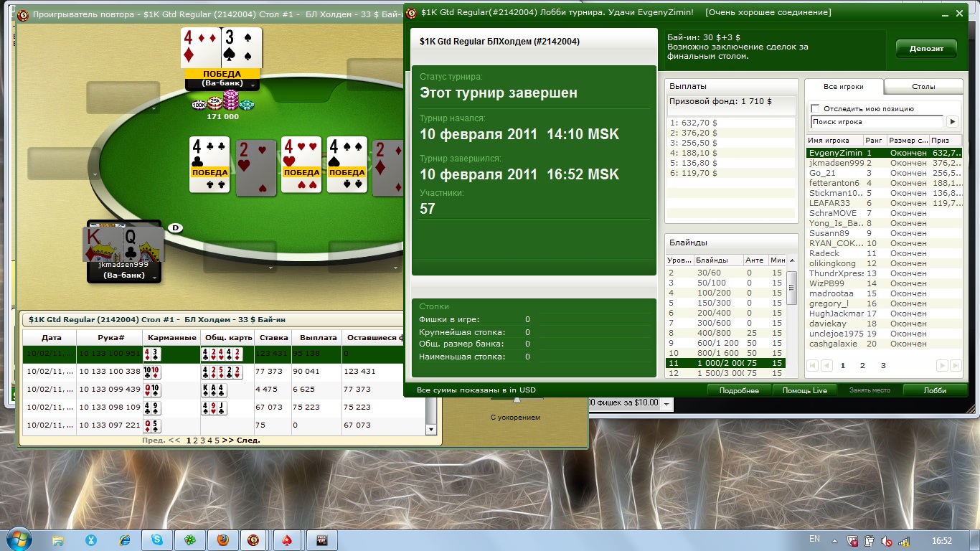Switch to the 'Все игроки' tab
The image size is (980, 551).
click(844, 86)
